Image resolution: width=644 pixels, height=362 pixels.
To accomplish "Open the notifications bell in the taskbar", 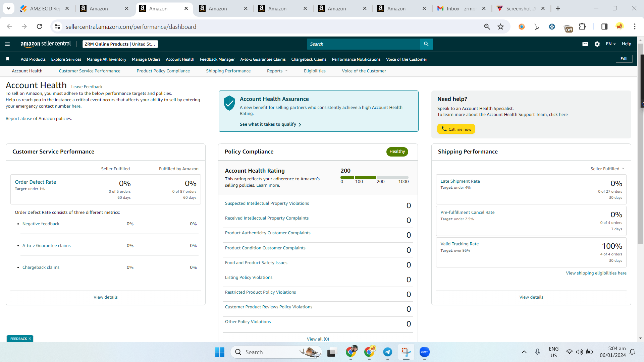I will click(x=632, y=352).
